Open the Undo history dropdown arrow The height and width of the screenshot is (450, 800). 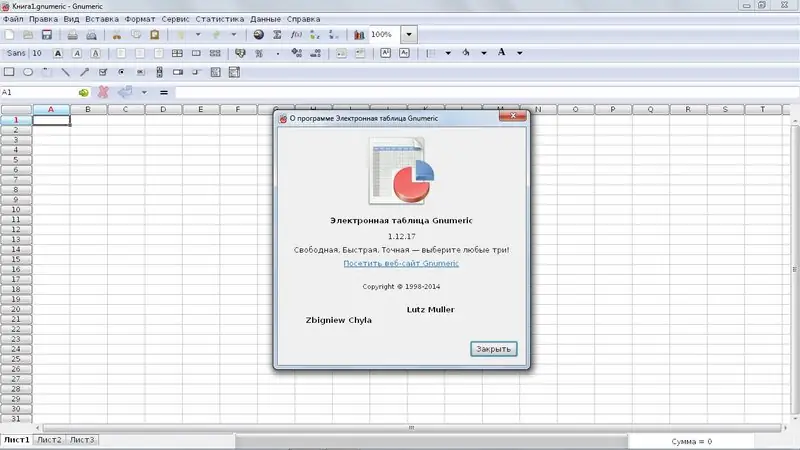tap(198, 35)
